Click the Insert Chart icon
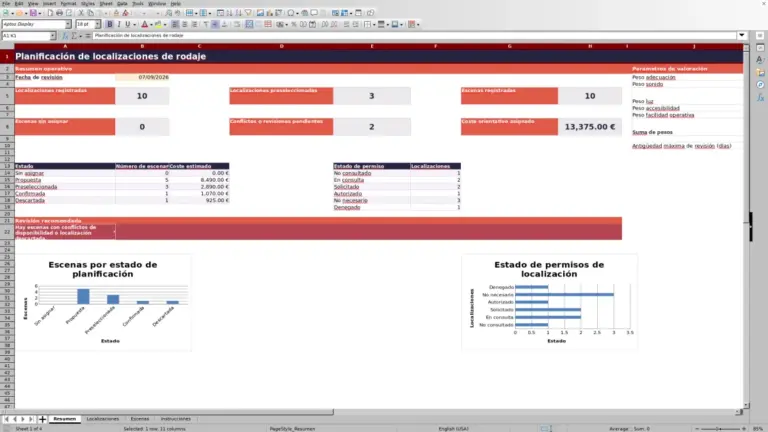 click(x=269, y=13)
